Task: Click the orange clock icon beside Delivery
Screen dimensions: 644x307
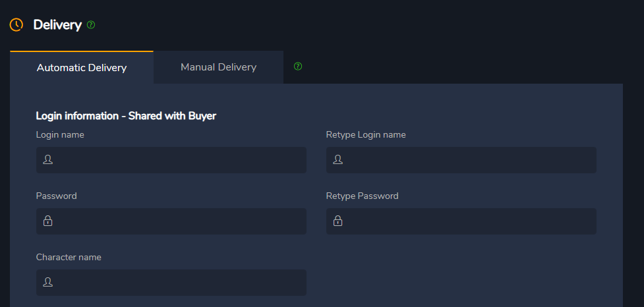Action: pyautogui.click(x=16, y=25)
